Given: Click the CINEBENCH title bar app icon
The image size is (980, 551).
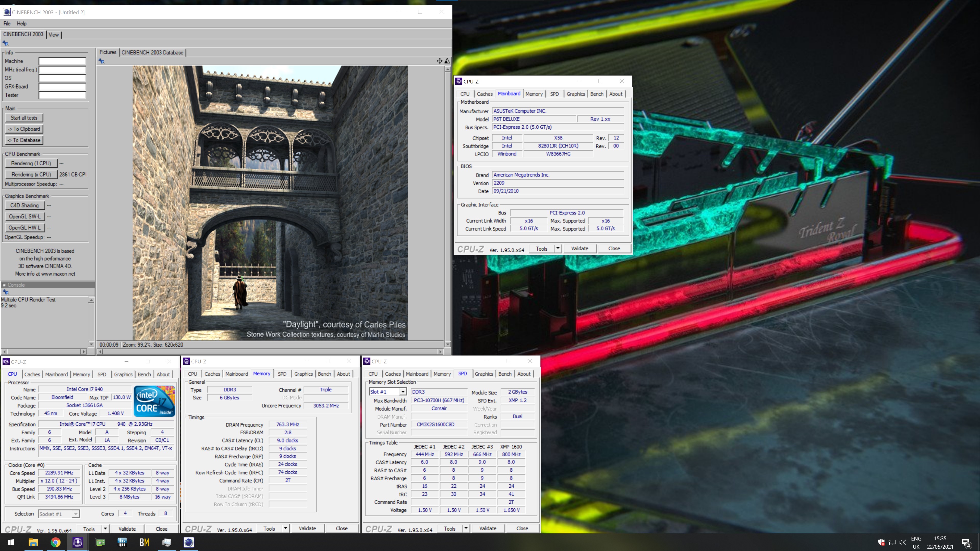Looking at the screenshot, I should (7, 12).
